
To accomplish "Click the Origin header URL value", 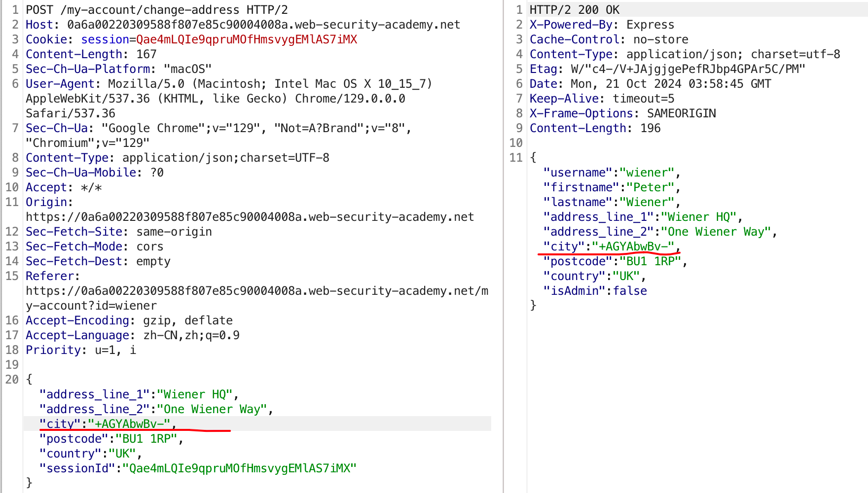I will point(250,217).
